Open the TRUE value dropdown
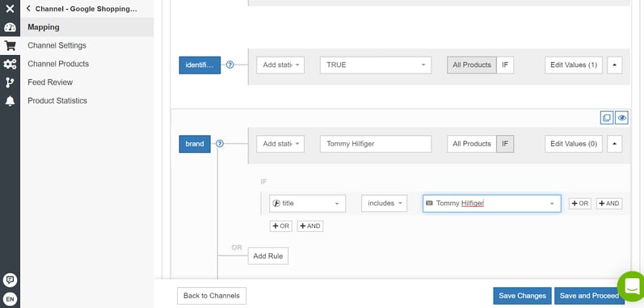Screen dimensions: 644x308 (376, 65)
